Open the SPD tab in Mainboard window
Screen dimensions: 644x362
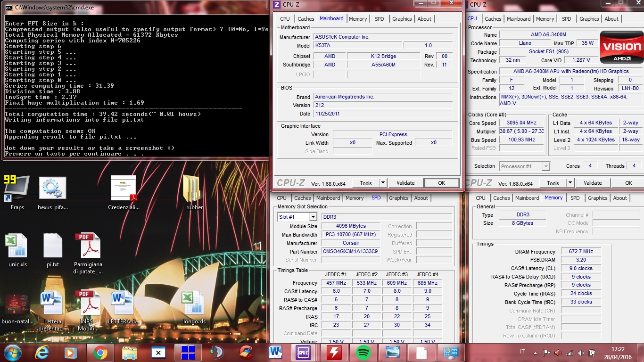tap(380, 19)
